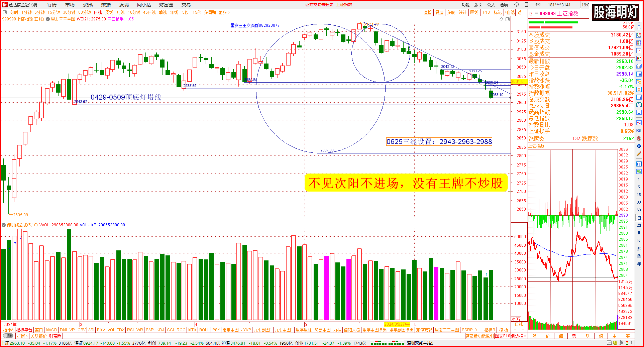Click the green refresh sidebar icon
Screen dimensions: 644x347
(x=639, y=171)
